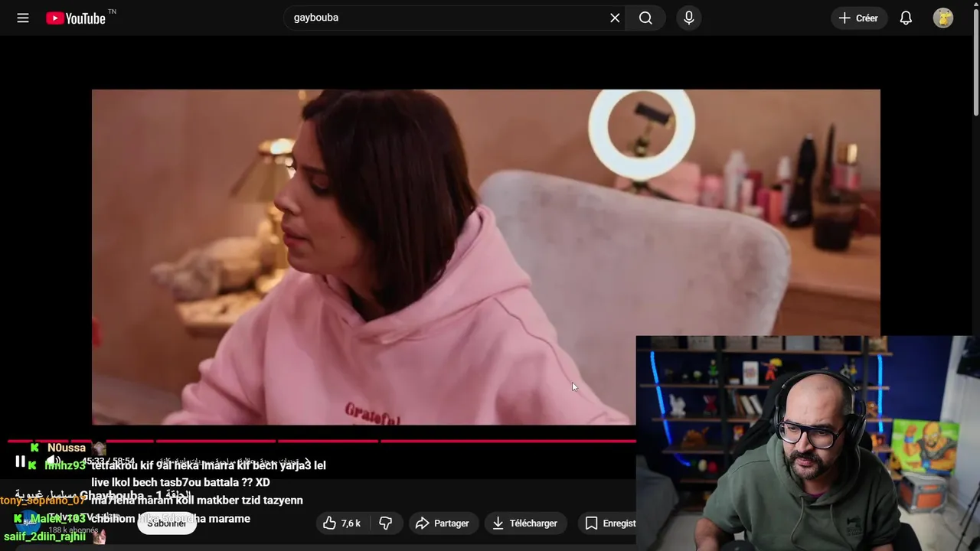Click the magnifier search button
This screenshot has width=980, height=551.
(645, 18)
